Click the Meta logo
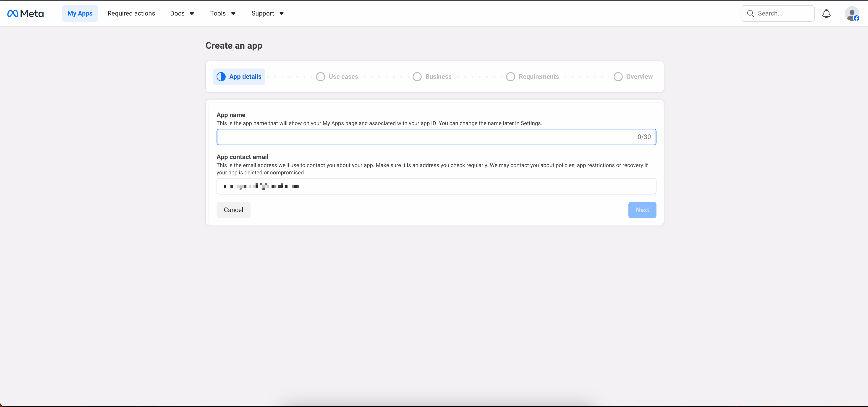The image size is (868, 407). tap(26, 13)
